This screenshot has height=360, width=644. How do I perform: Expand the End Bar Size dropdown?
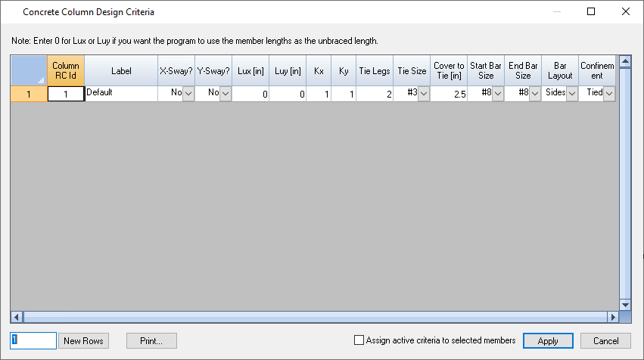(535, 94)
